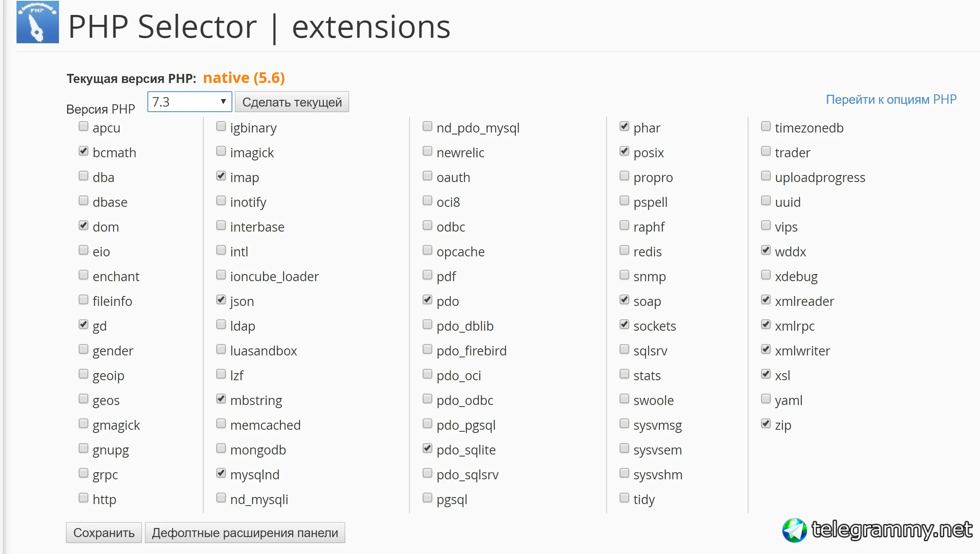Click the Сделать текущей button
This screenshot has width=980, height=554.
[292, 102]
